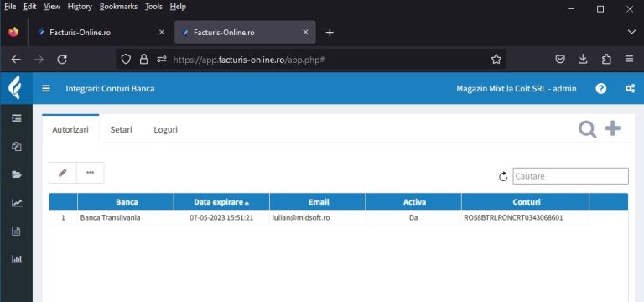This screenshot has height=302, width=644.
Task: Open the Pocket save icon
Action: (560, 60)
